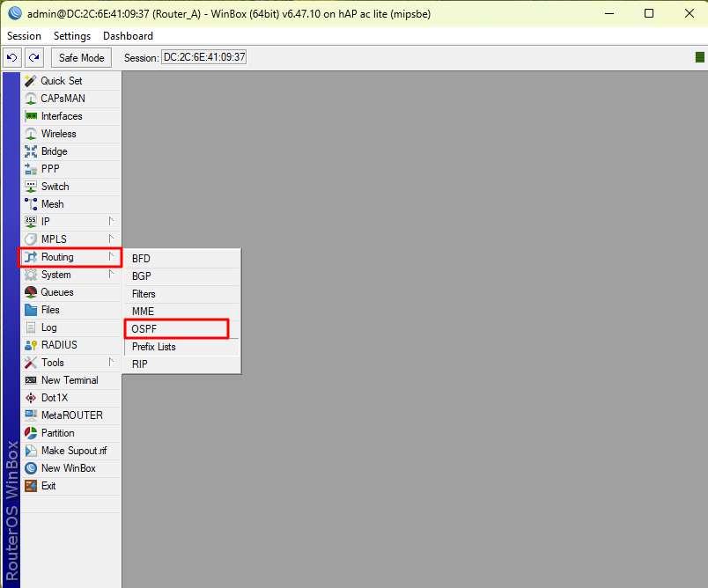Open the Settings menu

pyautogui.click(x=71, y=36)
